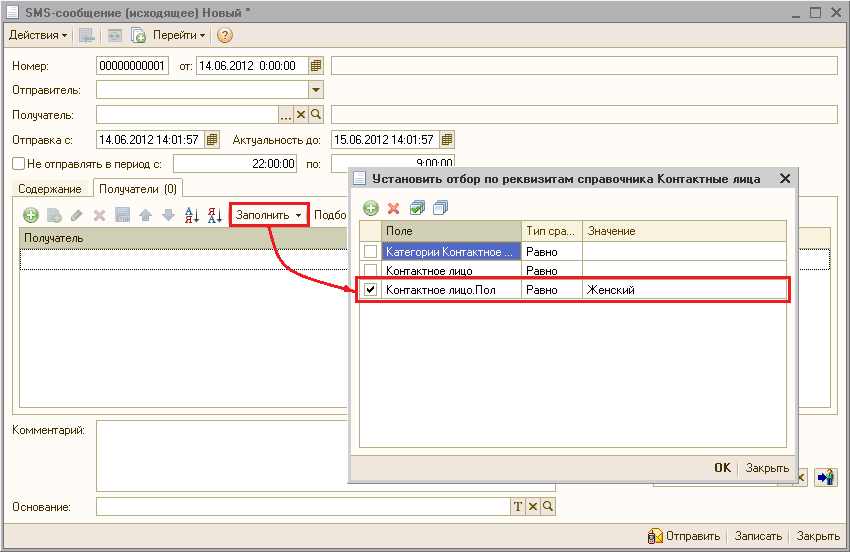The width and height of the screenshot is (850, 552).
Task: Click the edit pencil icon in the recipients toolbar
Action: 76,215
